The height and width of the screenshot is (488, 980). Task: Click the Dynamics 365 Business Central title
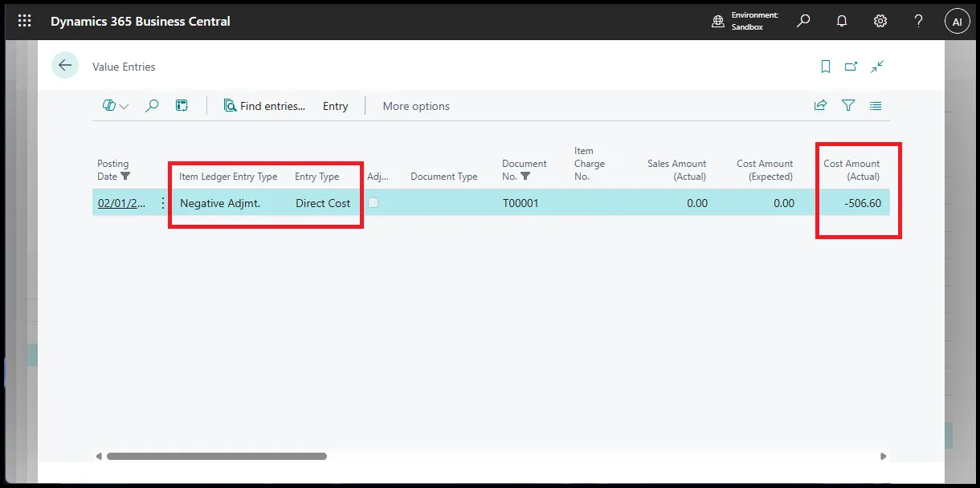click(141, 22)
